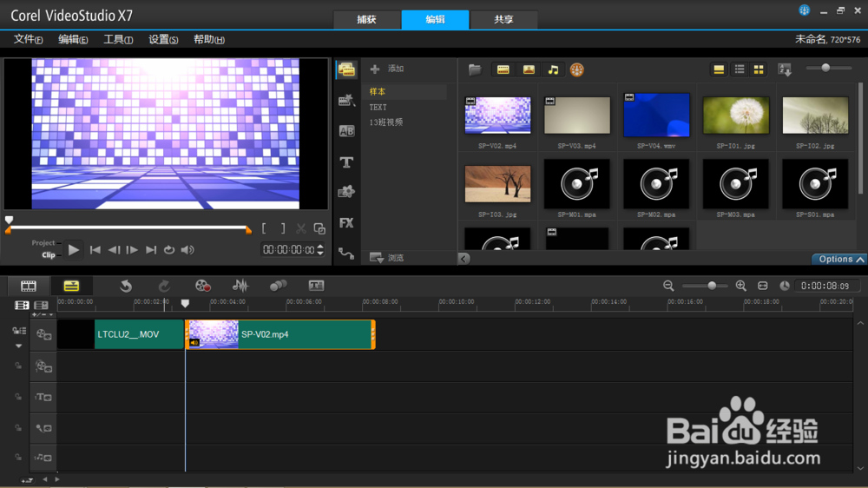Step to the next frame
868x488 pixels.
coord(132,250)
